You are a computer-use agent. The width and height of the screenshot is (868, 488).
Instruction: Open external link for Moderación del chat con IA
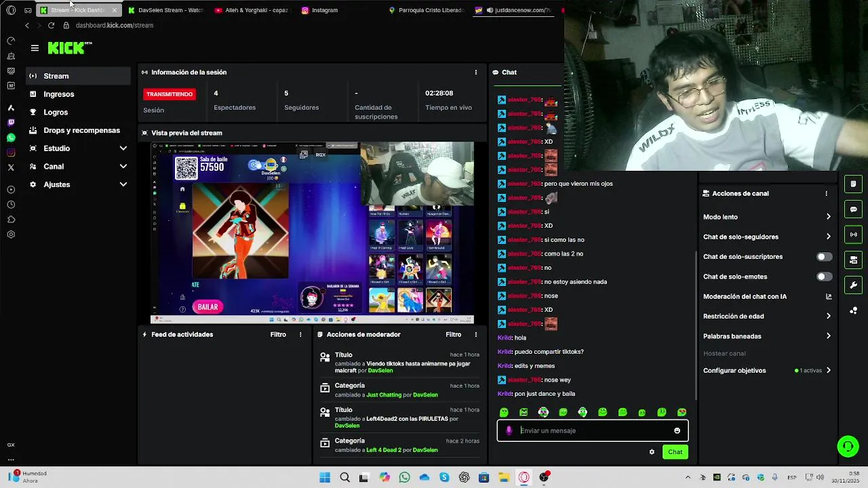click(828, 296)
